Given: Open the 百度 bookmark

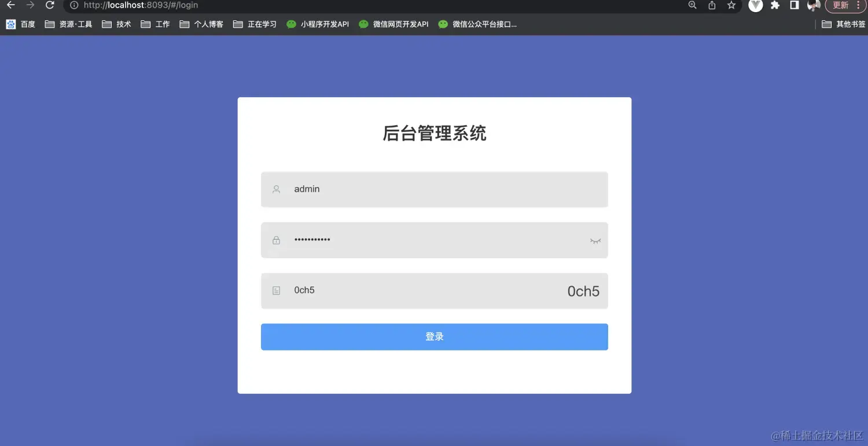Looking at the screenshot, I should [x=21, y=24].
